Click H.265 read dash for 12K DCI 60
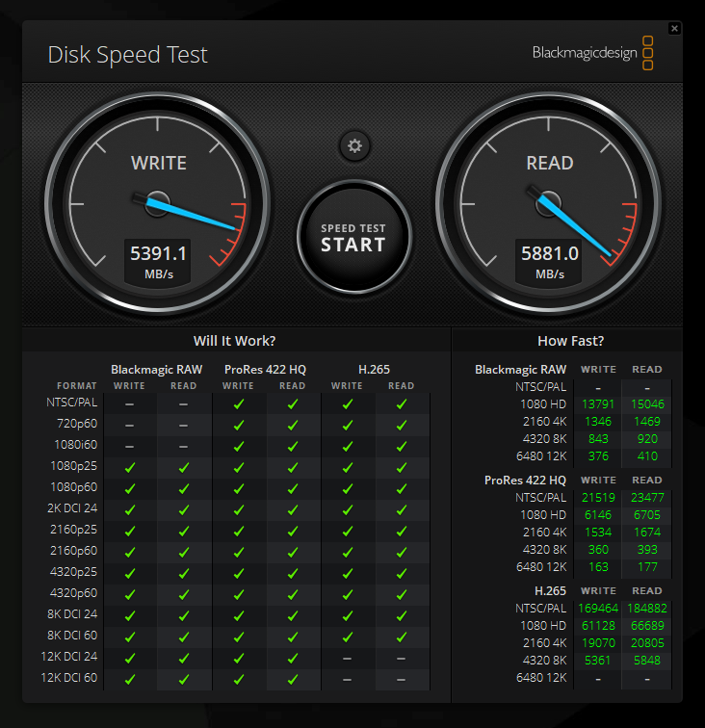The width and height of the screenshot is (705, 728). coord(401,679)
